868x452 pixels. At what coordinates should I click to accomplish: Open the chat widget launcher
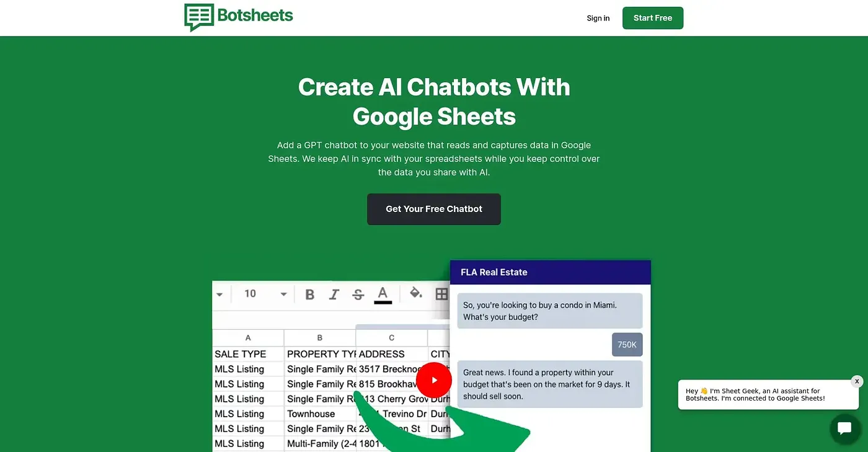(x=844, y=428)
